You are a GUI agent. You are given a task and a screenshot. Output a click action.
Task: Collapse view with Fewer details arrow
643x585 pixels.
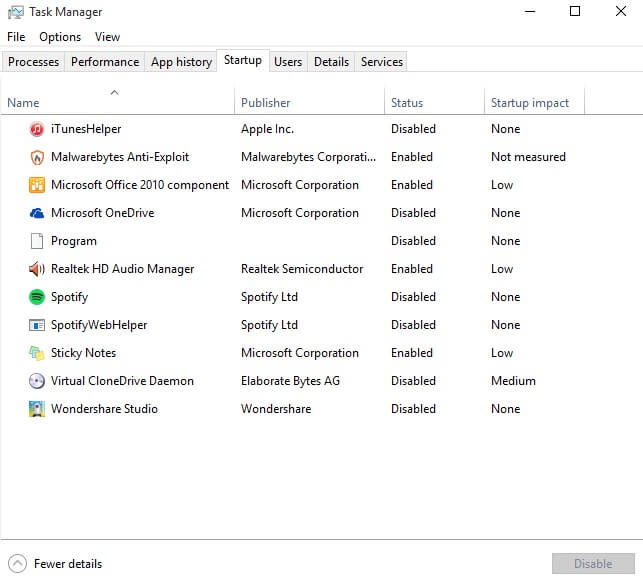point(17,564)
